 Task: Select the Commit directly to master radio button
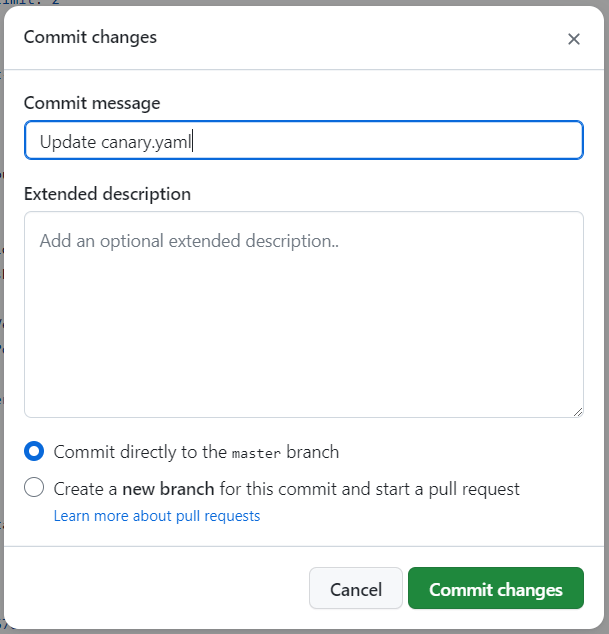pos(34,452)
